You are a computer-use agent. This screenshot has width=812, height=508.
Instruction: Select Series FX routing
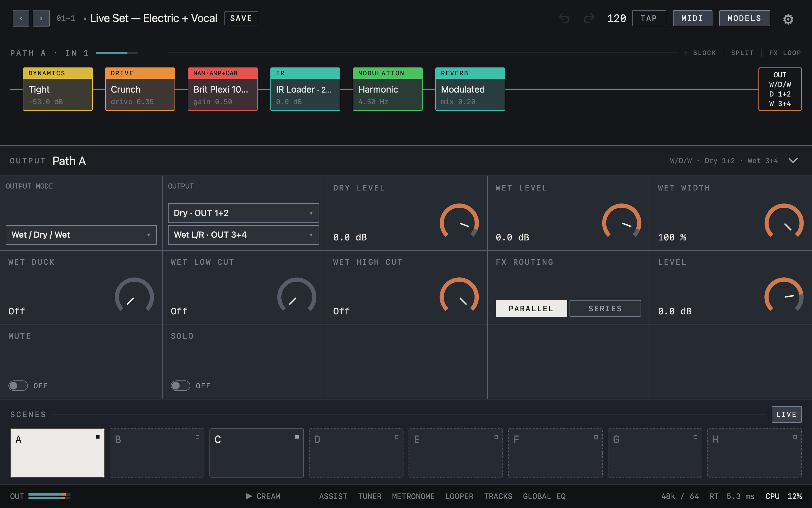[605, 308]
